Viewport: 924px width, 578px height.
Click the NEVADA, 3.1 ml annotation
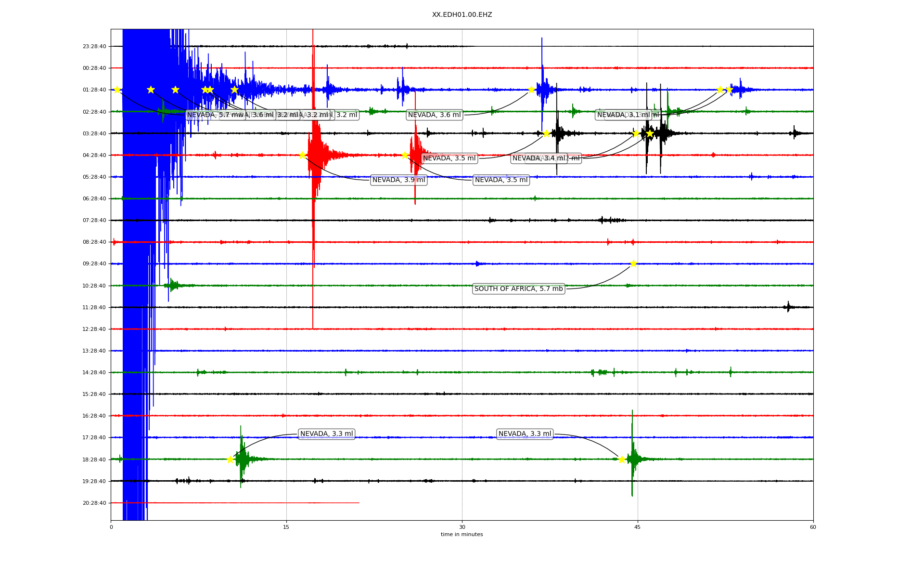(x=623, y=115)
